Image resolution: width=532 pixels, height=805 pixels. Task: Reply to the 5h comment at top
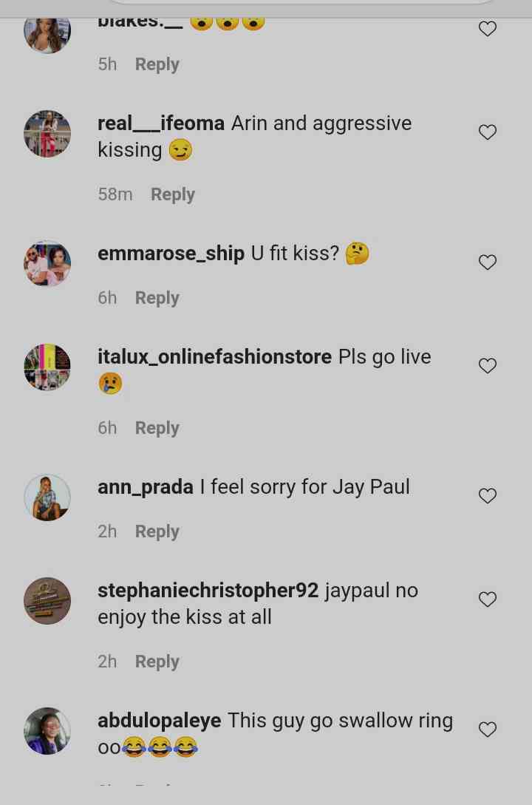click(157, 64)
